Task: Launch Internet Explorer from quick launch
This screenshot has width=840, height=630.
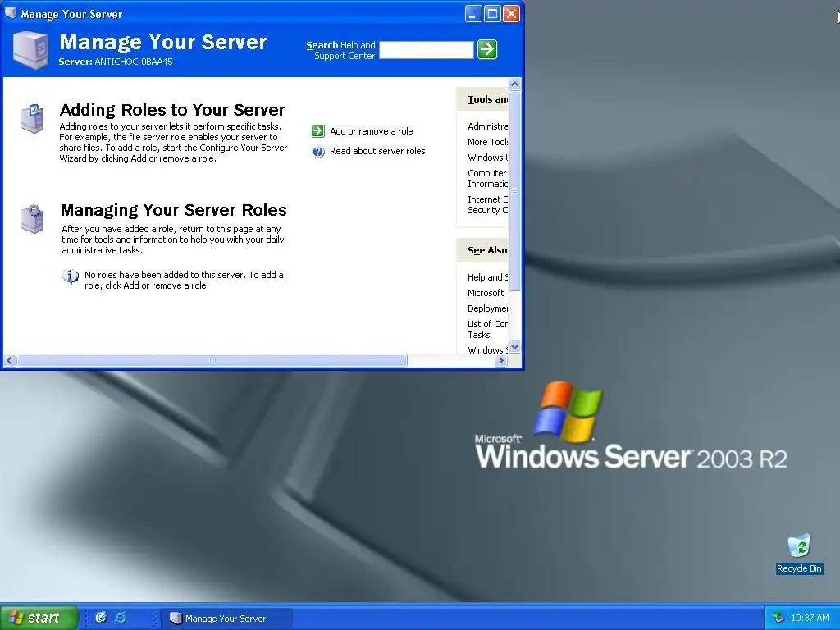Action: click(x=121, y=618)
